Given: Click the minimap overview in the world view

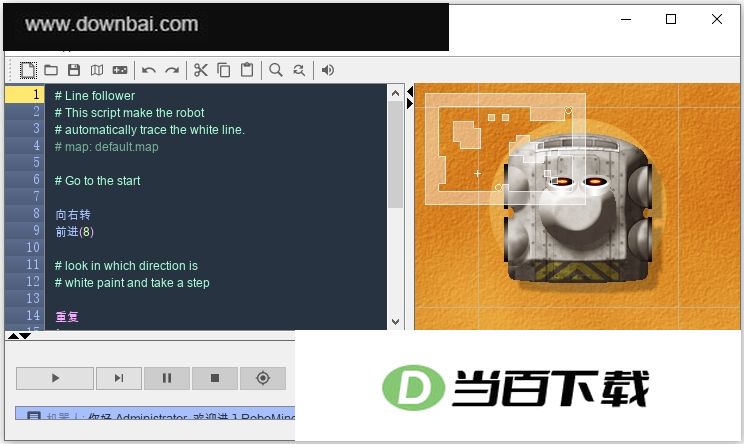Looking at the screenshot, I should 505,148.
